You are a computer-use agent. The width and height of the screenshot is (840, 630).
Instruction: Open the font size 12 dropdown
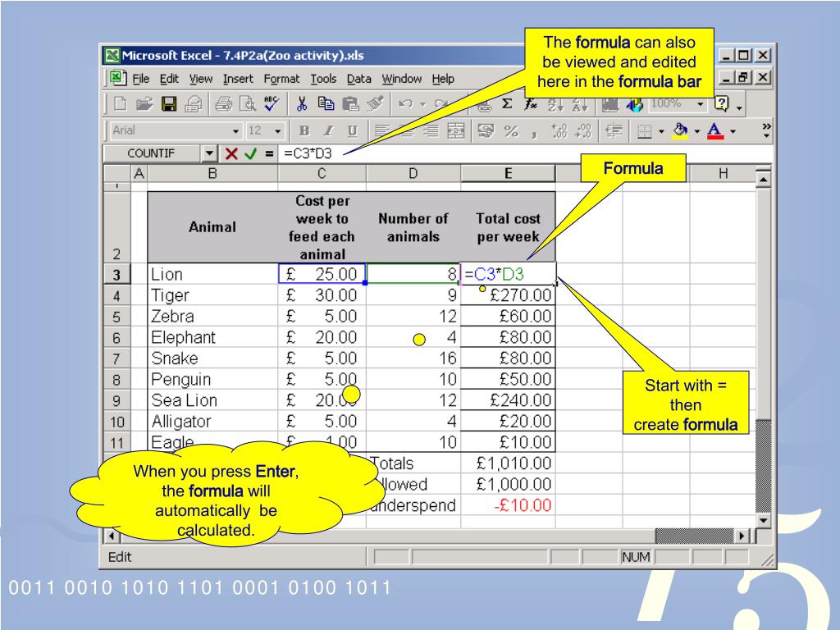277,131
